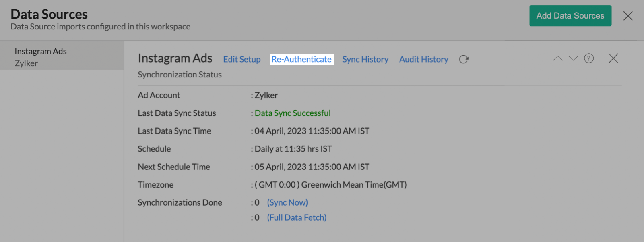Screen dimensions: 644x242
Task: Click the 05 April next schedule time value
Action: (x=312, y=167)
